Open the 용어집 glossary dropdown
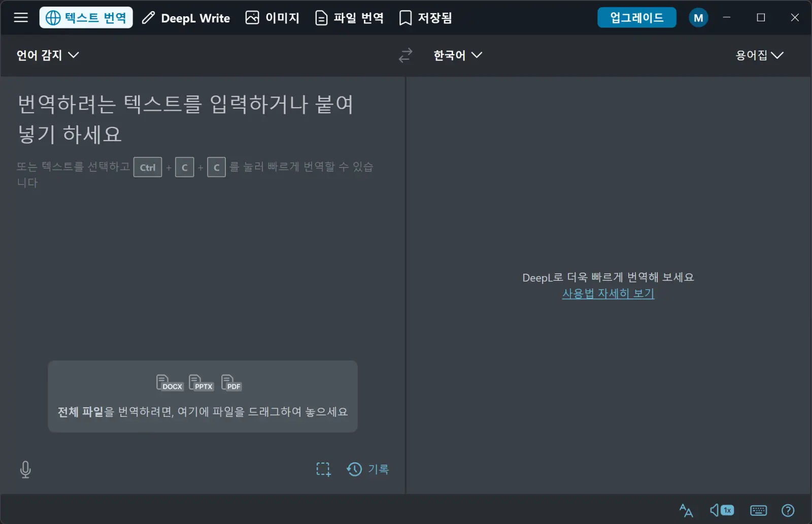812x524 pixels. tap(760, 55)
